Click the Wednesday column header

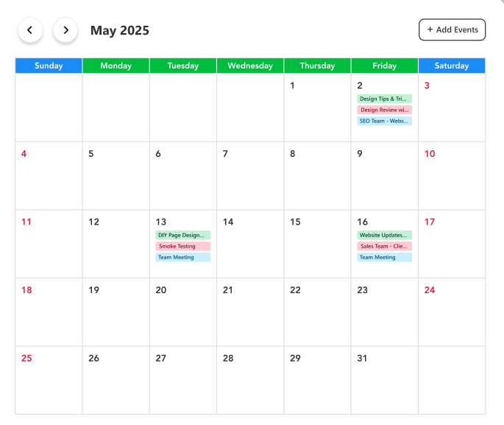click(250, 66)
